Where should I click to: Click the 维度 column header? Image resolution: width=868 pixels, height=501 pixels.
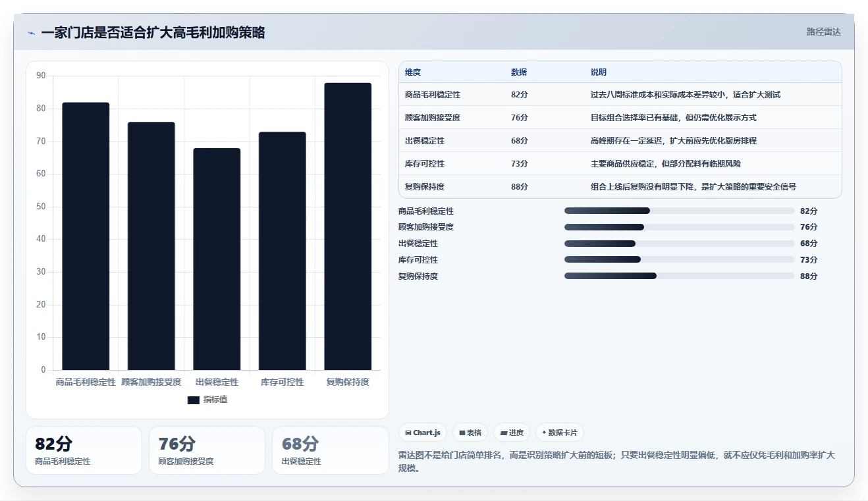pyautogui.click(x=413, y=72)
